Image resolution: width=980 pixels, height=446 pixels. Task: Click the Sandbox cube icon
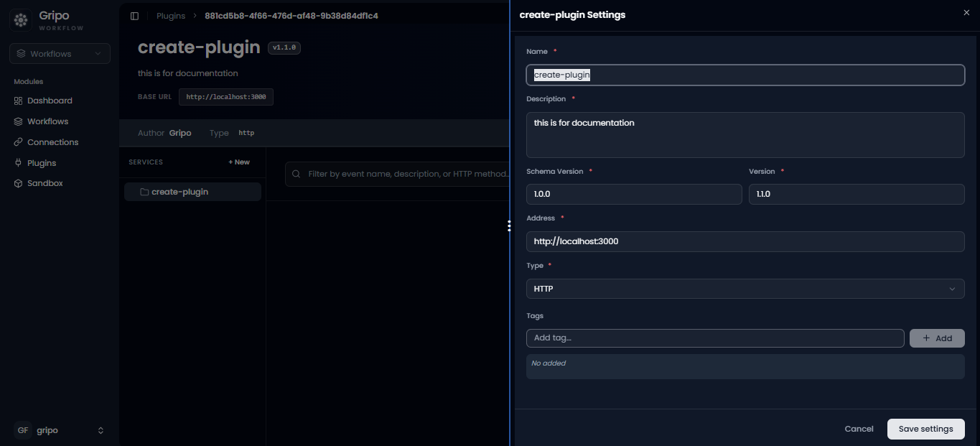[19, 183]
